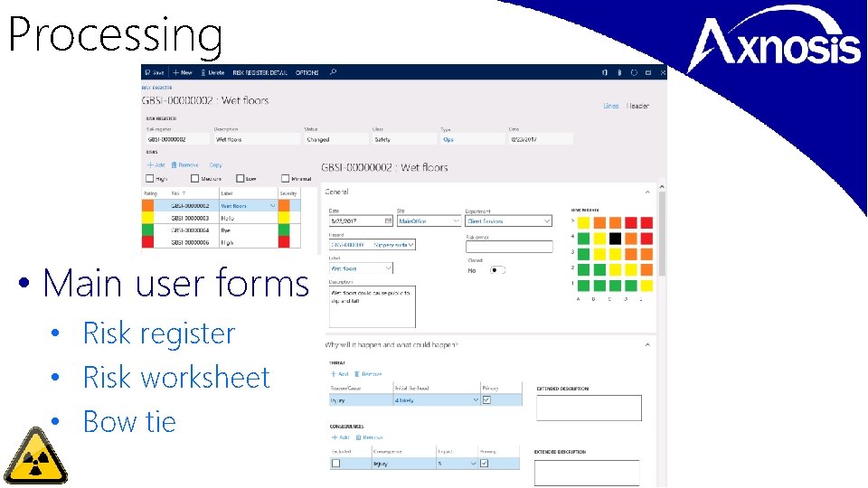Collapse the Why will it happen section

[647, 344]
